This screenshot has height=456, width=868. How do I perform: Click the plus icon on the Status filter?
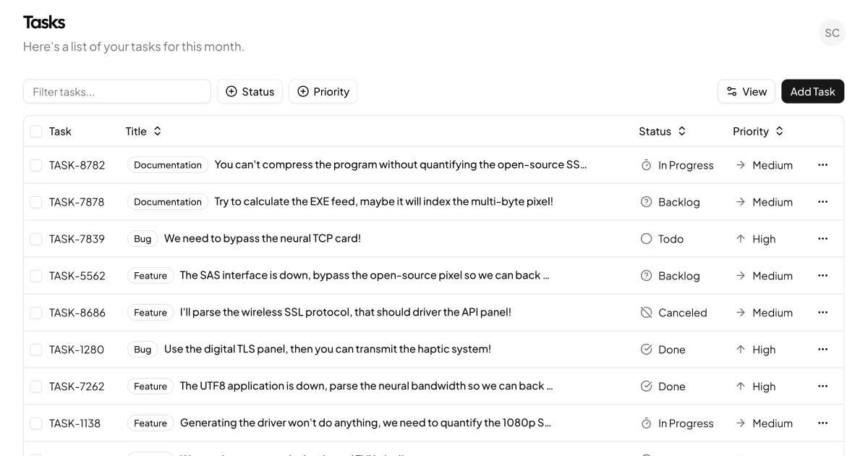tap(231, 91)
